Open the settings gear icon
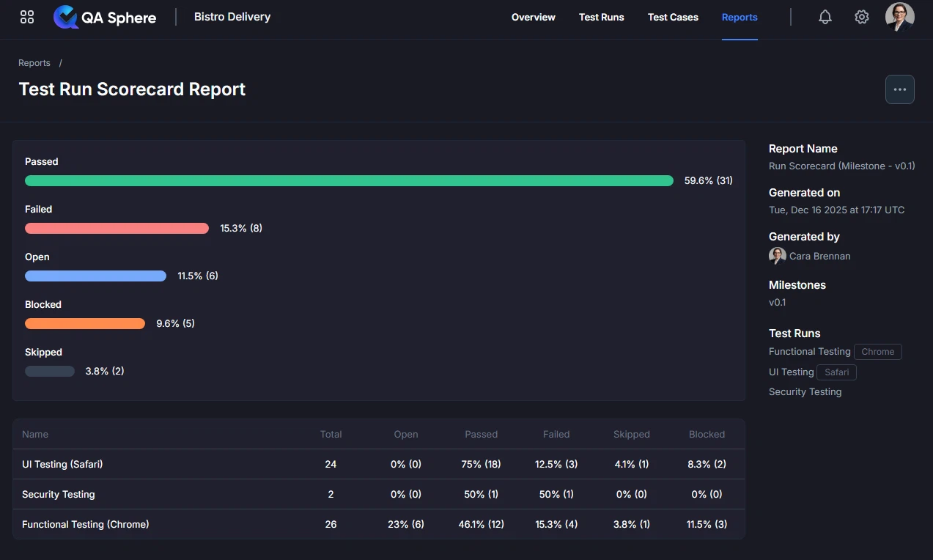Screen dimensions: 933x560 pos(861,17)
